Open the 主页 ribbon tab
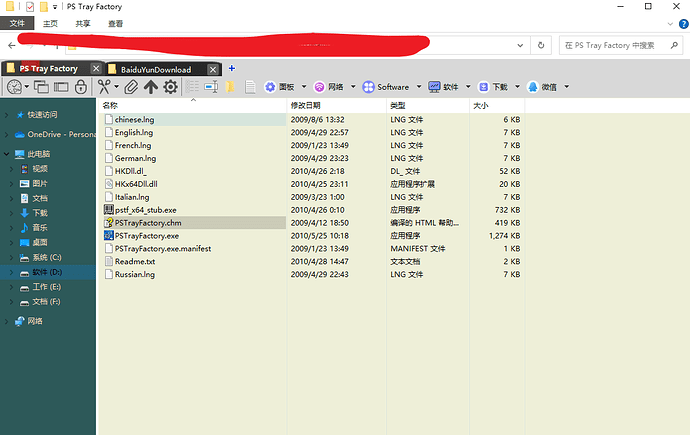 pyautogui.click(x=50, y=24)
